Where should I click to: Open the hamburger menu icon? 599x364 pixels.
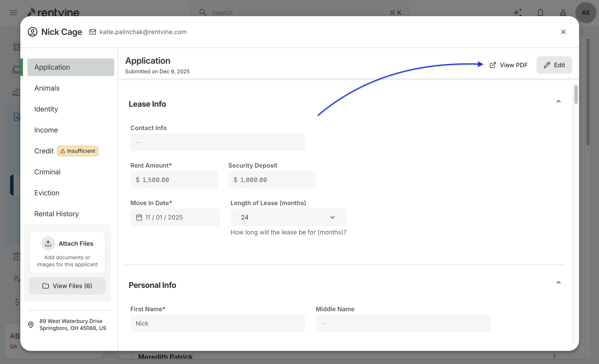pos(14,12)
